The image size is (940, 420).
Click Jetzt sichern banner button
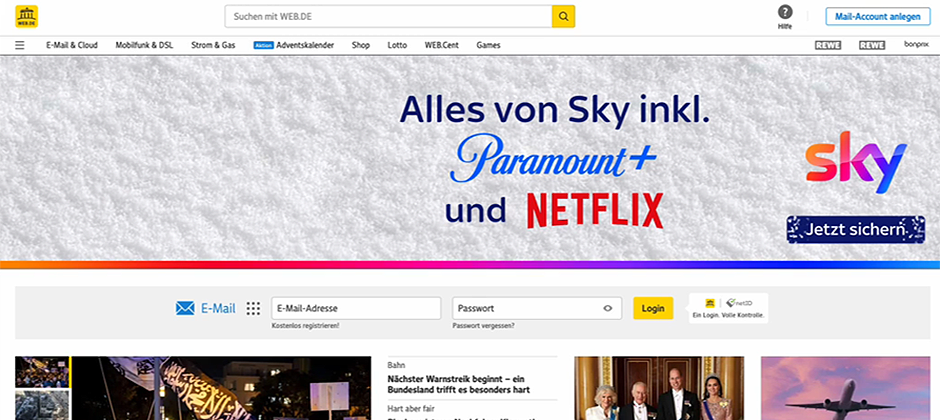click(x=855, y=229)
